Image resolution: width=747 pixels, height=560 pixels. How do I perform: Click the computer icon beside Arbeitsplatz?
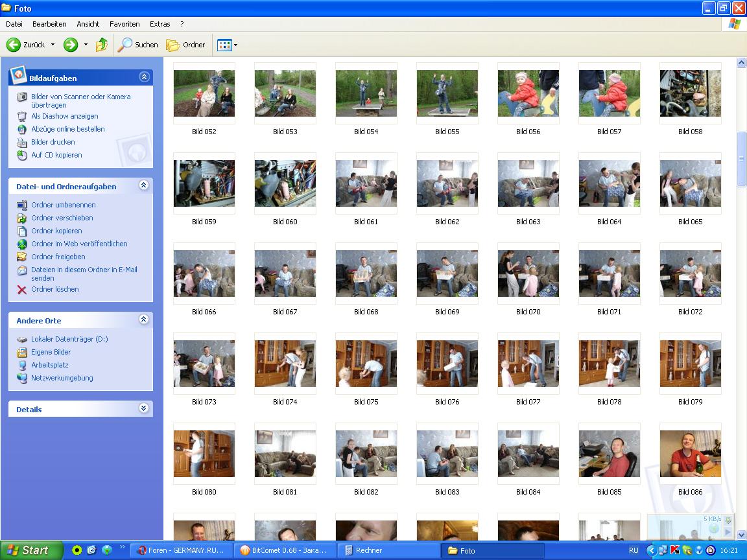tap(22, 366)
